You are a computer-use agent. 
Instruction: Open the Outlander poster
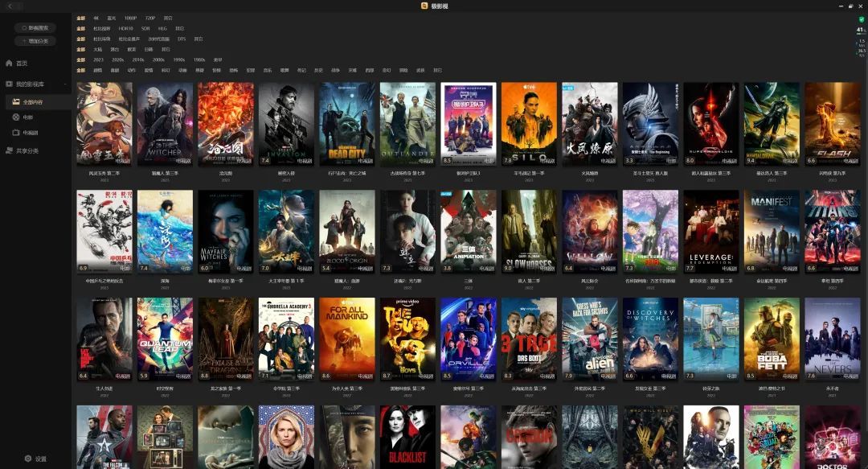408,124
